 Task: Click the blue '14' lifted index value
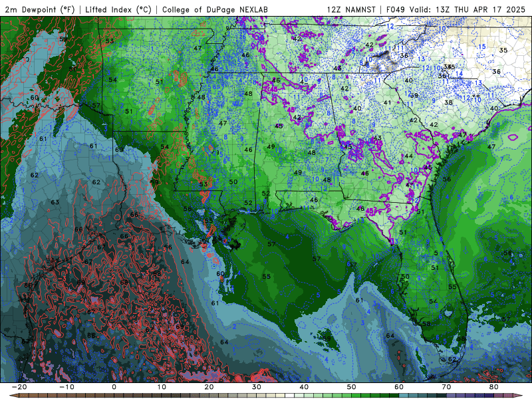(x=459, y=73)
